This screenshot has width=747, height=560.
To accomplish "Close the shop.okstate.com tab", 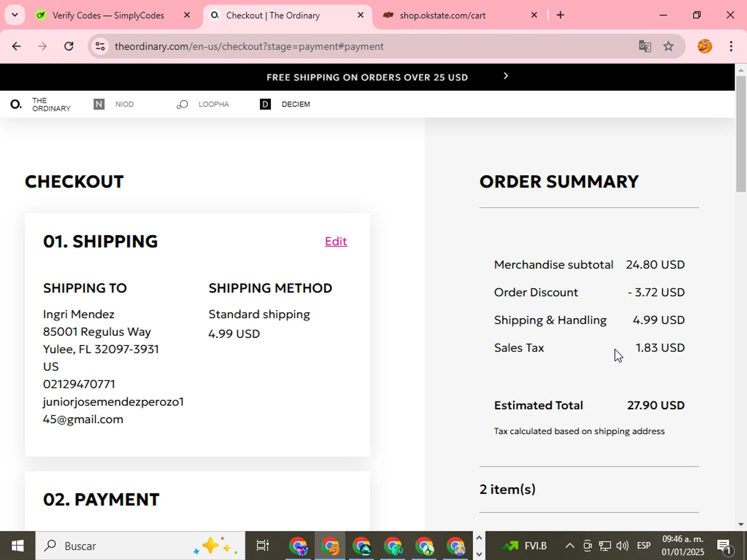I will 534,15.
